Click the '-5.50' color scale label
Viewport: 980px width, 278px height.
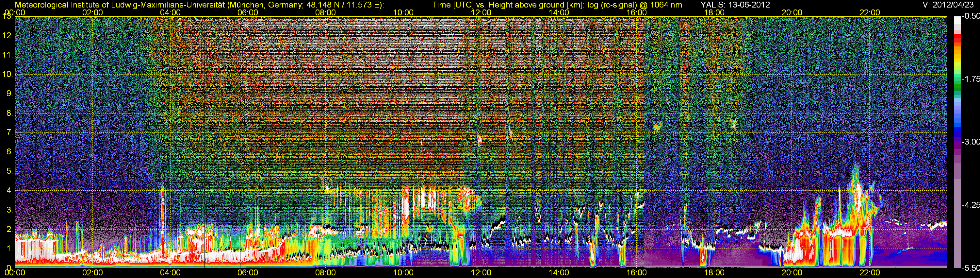pyautogui.click(x=971, y=268)
